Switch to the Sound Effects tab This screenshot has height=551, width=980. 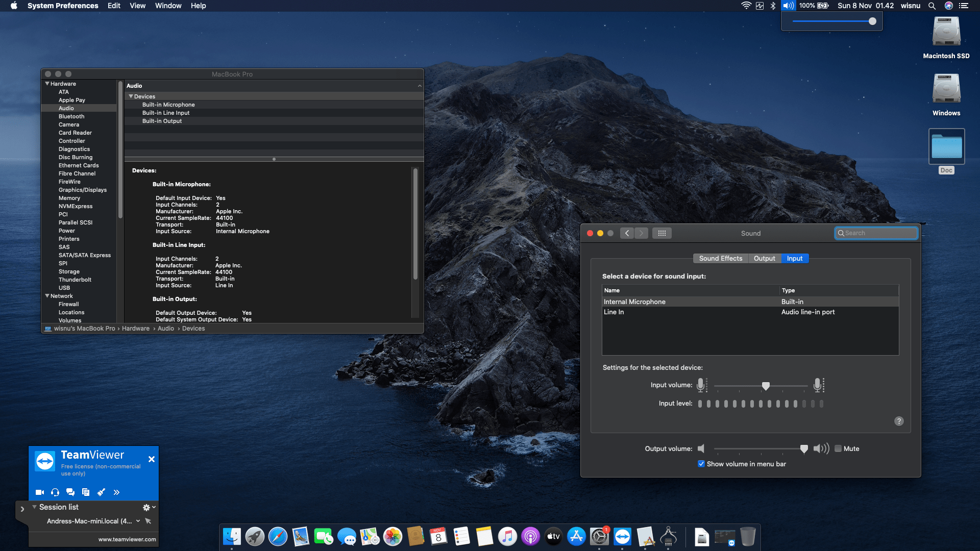721,258
